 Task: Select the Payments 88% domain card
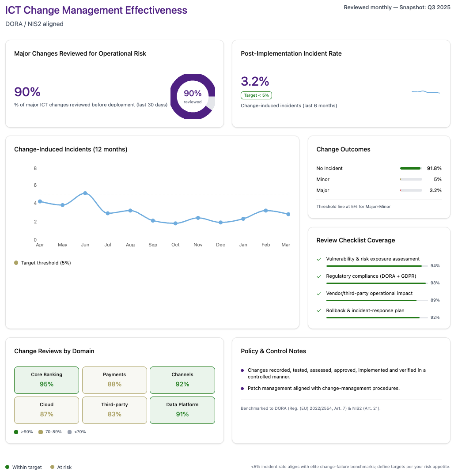pyautogui.click(x=114, y=380)
